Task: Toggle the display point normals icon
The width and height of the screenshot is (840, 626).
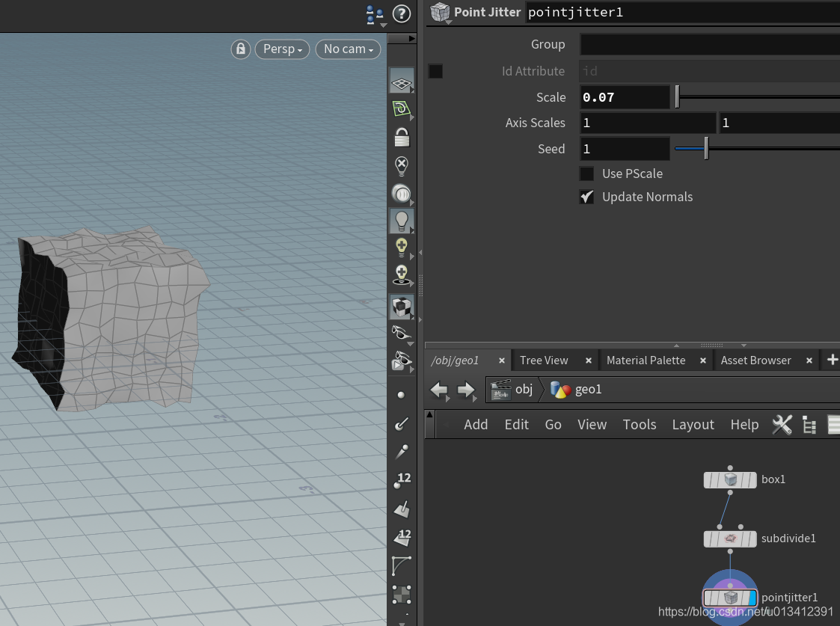Action: pos(401,423)
